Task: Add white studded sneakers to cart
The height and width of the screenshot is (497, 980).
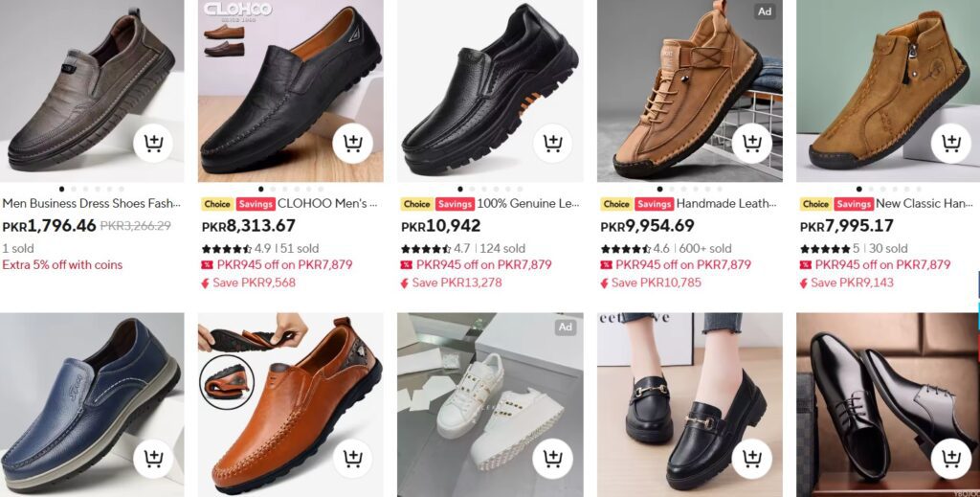Action: tap(552, 459)
